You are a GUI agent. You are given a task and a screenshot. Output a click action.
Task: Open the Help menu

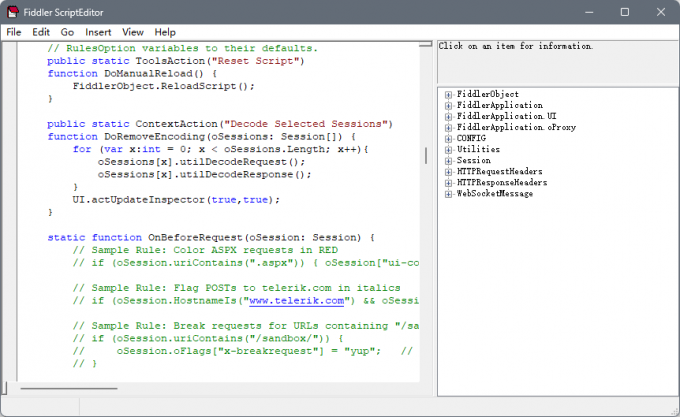point(165,32)
